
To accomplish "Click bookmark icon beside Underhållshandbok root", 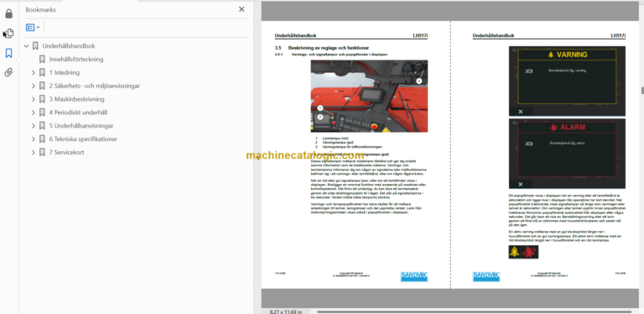I will tap(35, 46).
